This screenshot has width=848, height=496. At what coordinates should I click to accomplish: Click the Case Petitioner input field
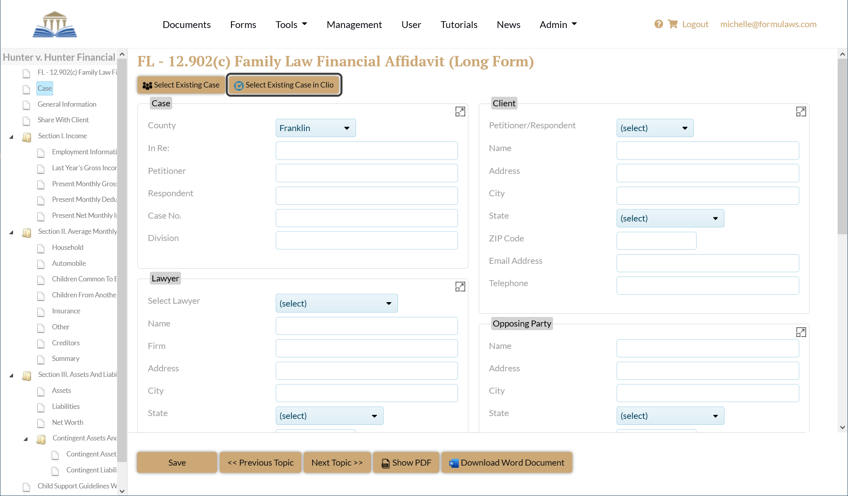(367, 173)
